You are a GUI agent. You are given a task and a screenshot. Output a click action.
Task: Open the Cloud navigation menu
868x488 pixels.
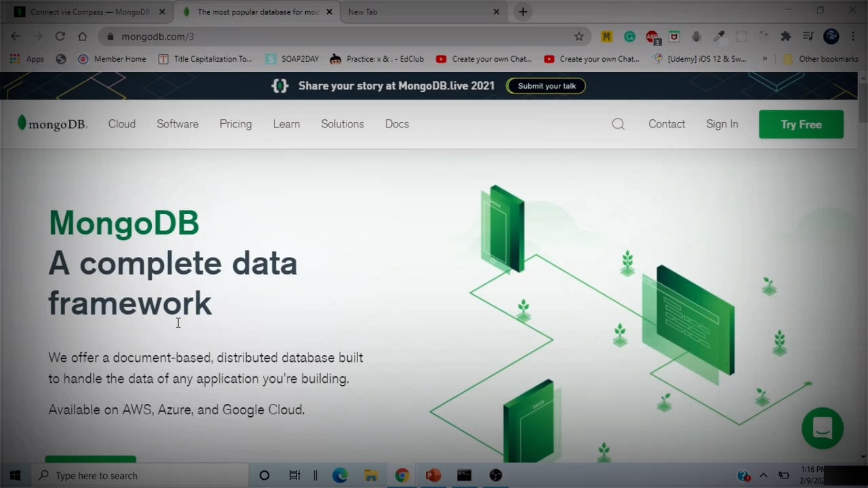click(x=122, y=124)
